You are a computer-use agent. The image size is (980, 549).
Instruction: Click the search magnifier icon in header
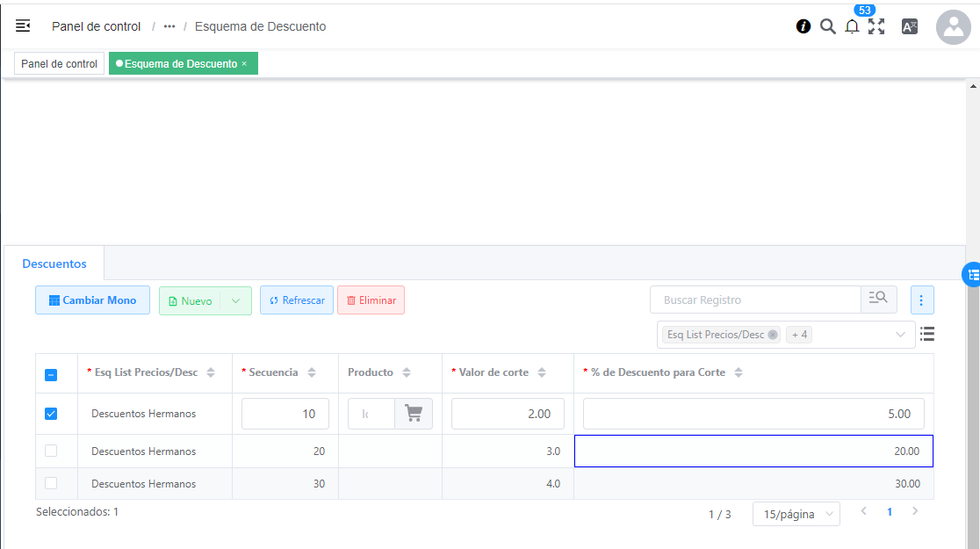click(827, 26)
